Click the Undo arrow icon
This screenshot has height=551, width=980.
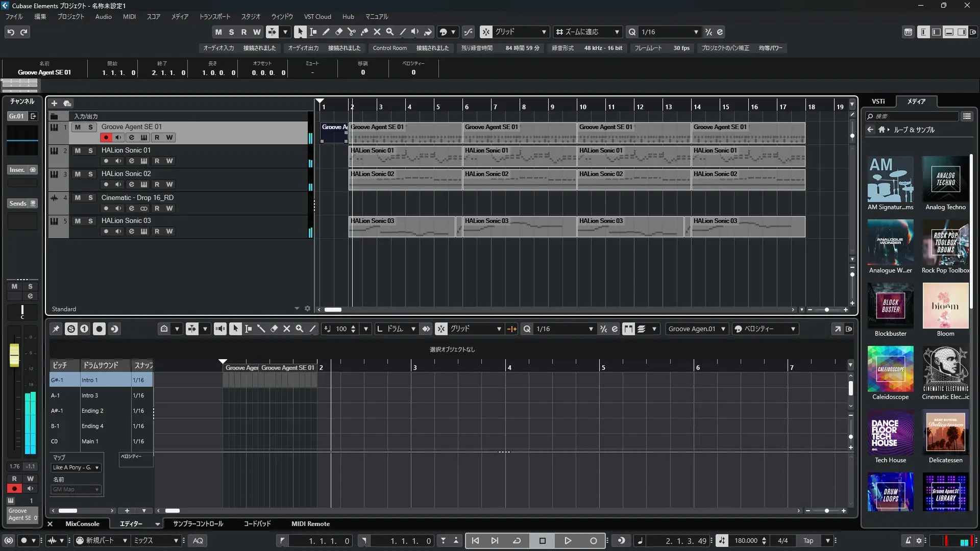pyautogui.click(x=11, y=32)
